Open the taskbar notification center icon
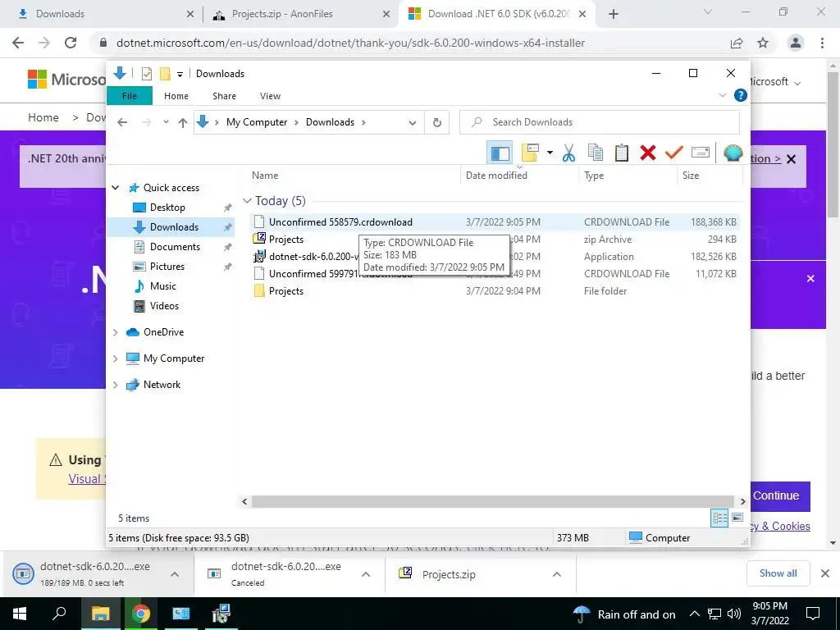 (813, 614)
